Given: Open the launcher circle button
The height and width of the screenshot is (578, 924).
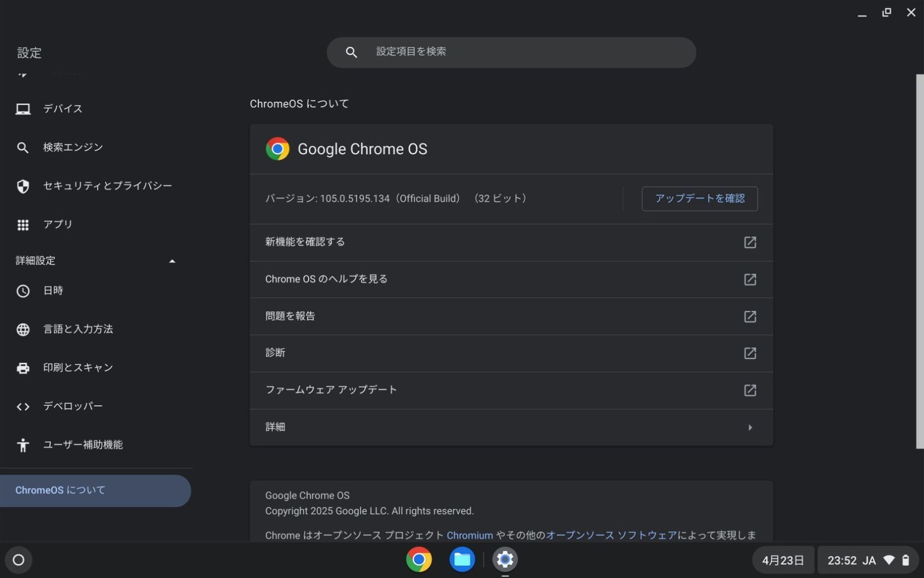Looking at the screenshot, I should pos(18,560).
